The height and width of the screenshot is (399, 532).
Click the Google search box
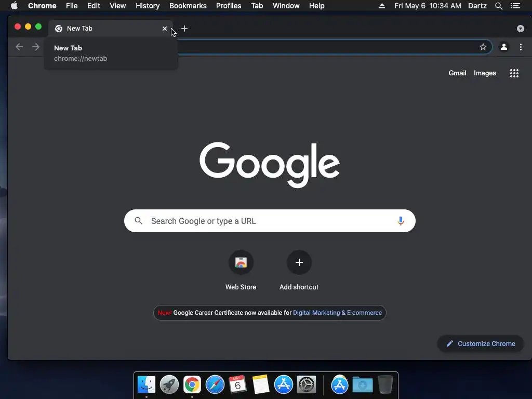point(270,221)
